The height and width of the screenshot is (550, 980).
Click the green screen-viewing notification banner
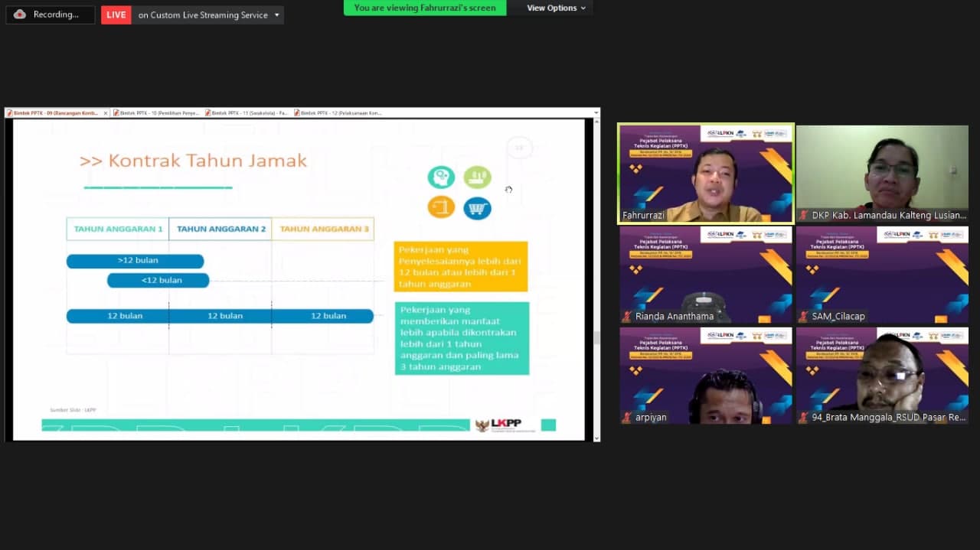pos(424,8)
